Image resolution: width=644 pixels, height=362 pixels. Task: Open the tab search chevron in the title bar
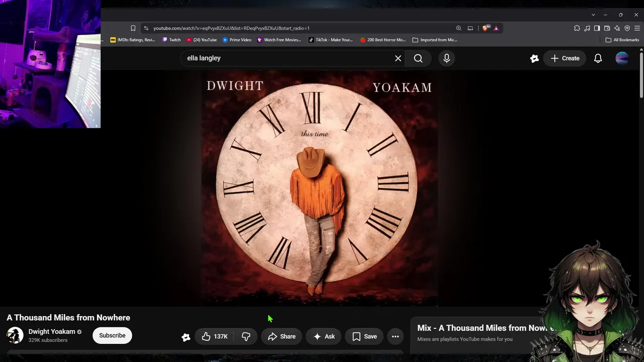point(593,15)
